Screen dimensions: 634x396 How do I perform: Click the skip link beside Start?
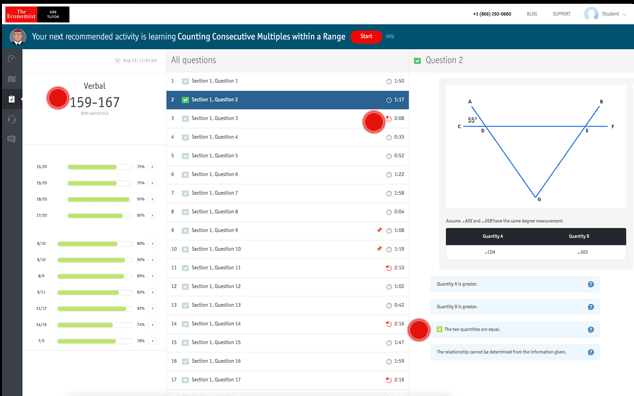tap(390, 36)
